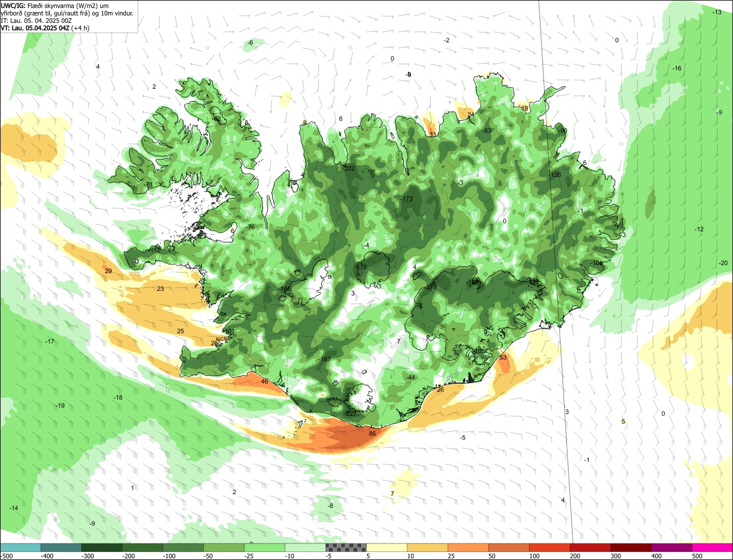733x560 pixels.
Task: Click the legend swatch between 400 and 500
Action: [x=671, y=547]
